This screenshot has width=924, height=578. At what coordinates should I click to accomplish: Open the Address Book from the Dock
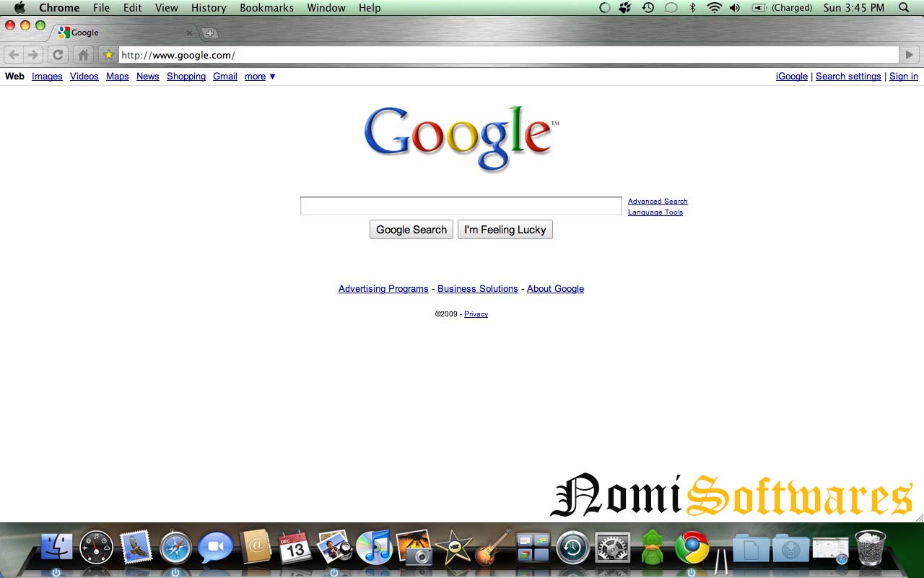coord(254,547)
